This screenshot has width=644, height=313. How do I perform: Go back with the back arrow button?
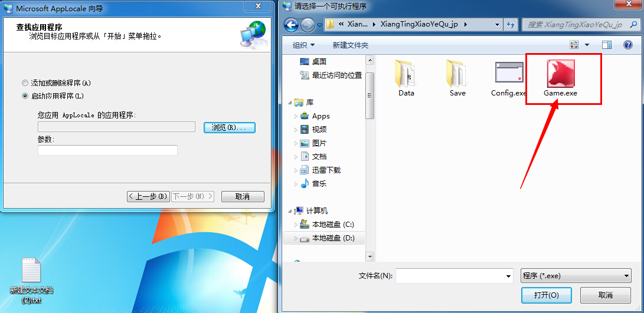click(x=291, y=25)
